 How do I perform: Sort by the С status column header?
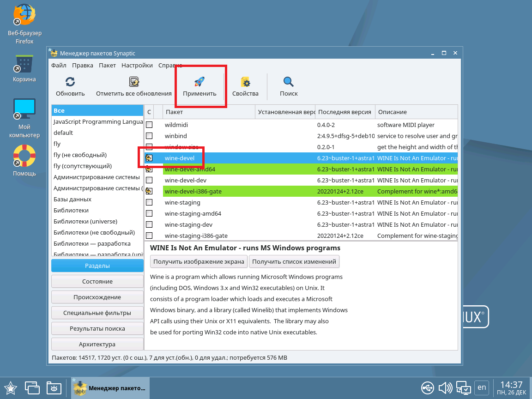click(149, 112)
